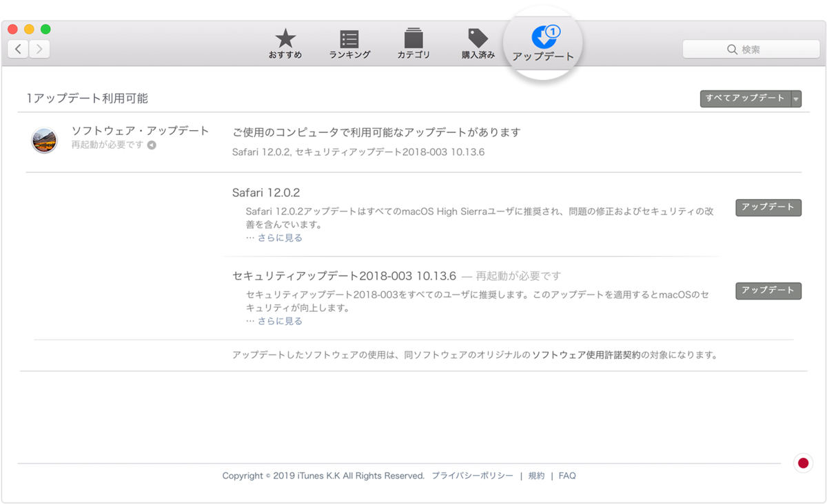Open the FAQ footer link
The height and width of the screenshot is (504, 827).
click(x=567, y=476)
